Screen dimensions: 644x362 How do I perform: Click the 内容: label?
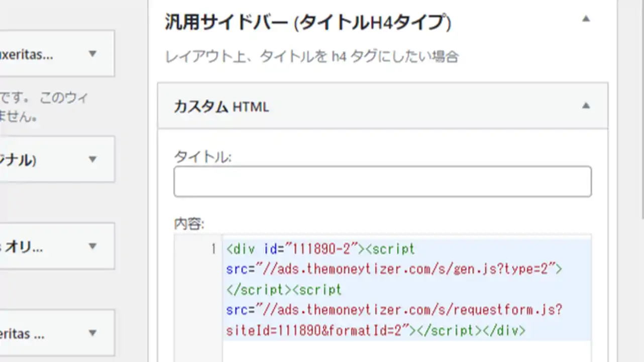coord(189,224)
